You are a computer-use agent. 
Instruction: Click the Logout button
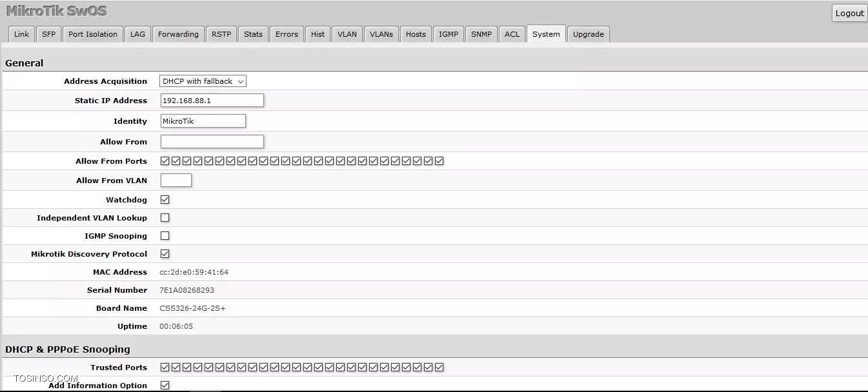click(x=849, y=14)
